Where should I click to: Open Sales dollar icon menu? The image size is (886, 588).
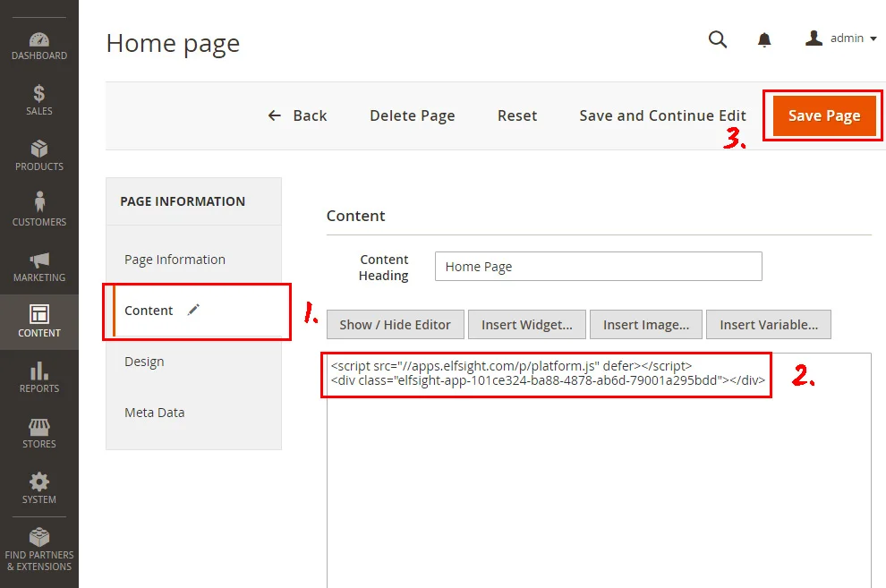39,93
